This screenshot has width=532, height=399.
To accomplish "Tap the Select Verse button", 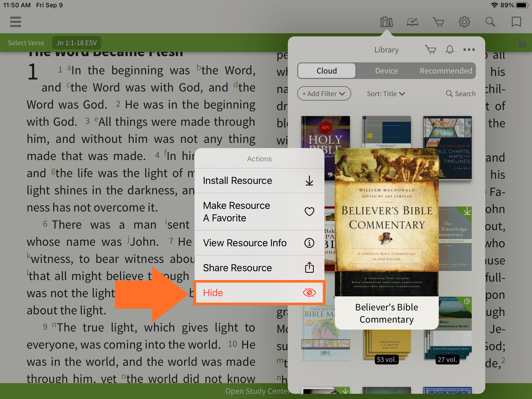I will point(26,43).
